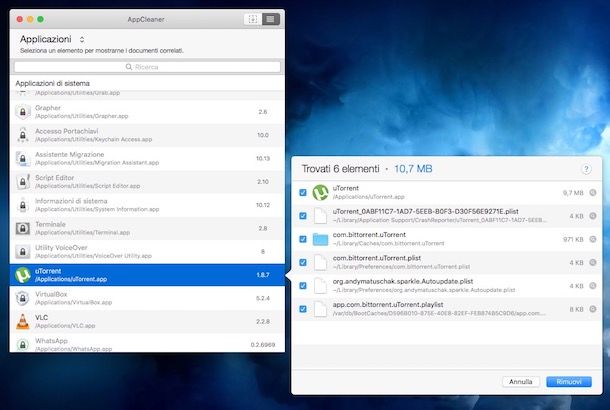Uncheck the uTorrent_0ABF11C7 plist checkbox

(x=303, y=216)
